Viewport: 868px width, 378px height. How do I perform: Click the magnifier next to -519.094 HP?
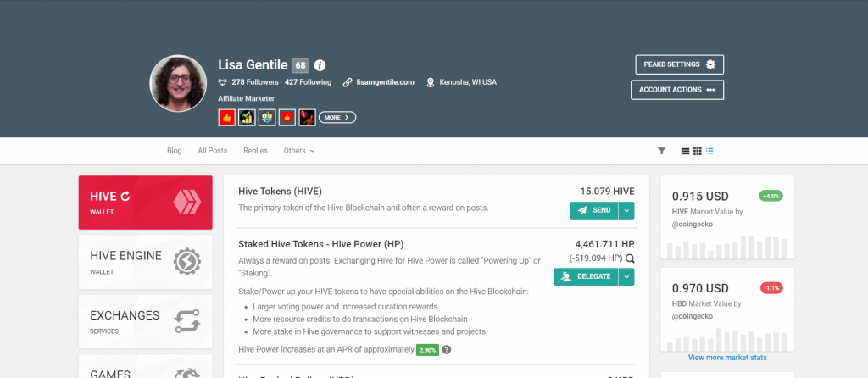tap(630, 258)
